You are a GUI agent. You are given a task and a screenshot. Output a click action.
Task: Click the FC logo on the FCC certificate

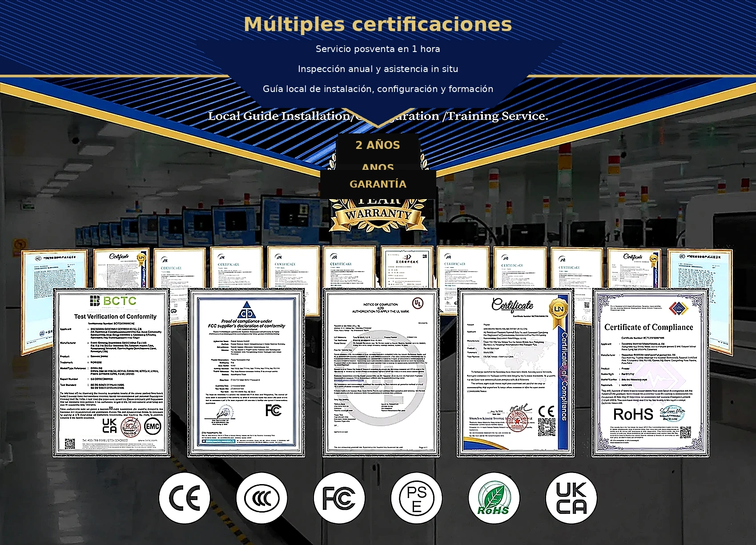pyautogui.click(x=273, y=410)
